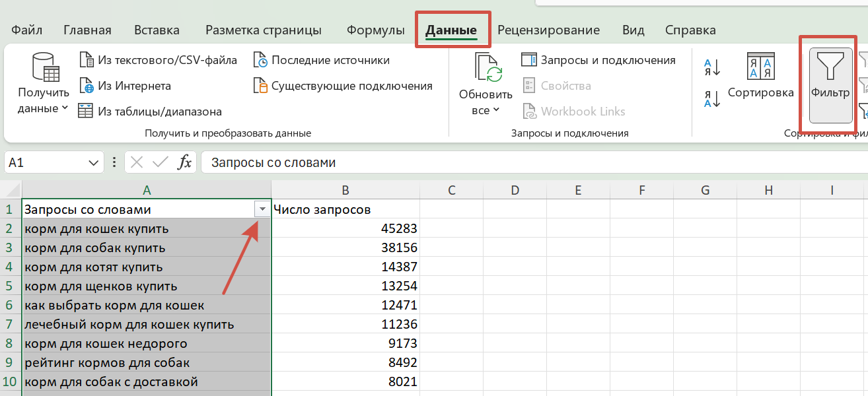The height and width of the screenshot is (396, 868).
Task: Select column I header
Action: pyautogui.click(x=832, y=190)
